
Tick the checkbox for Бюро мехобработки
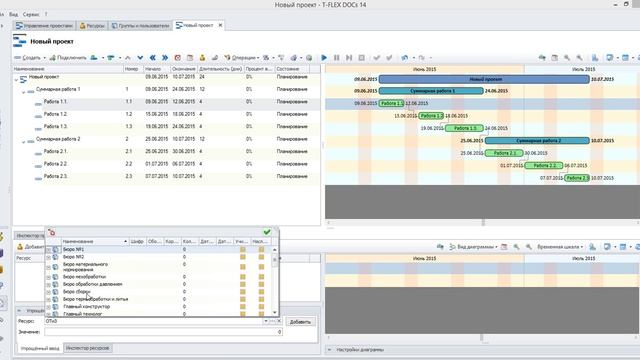(49, 277)
